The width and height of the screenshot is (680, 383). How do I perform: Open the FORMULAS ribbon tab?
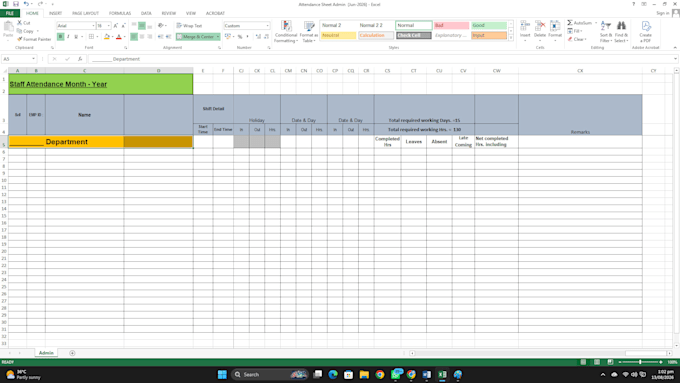pyautogui.click(x=120, y=13)
